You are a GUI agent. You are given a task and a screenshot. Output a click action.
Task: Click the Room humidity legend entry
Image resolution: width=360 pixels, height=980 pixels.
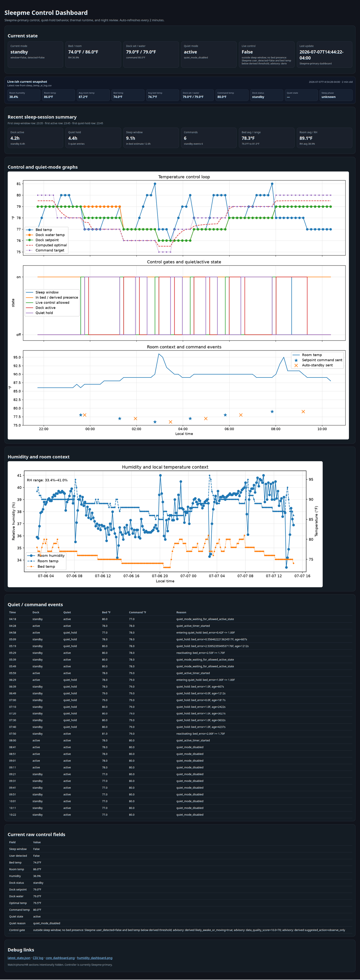click(46, 556)
